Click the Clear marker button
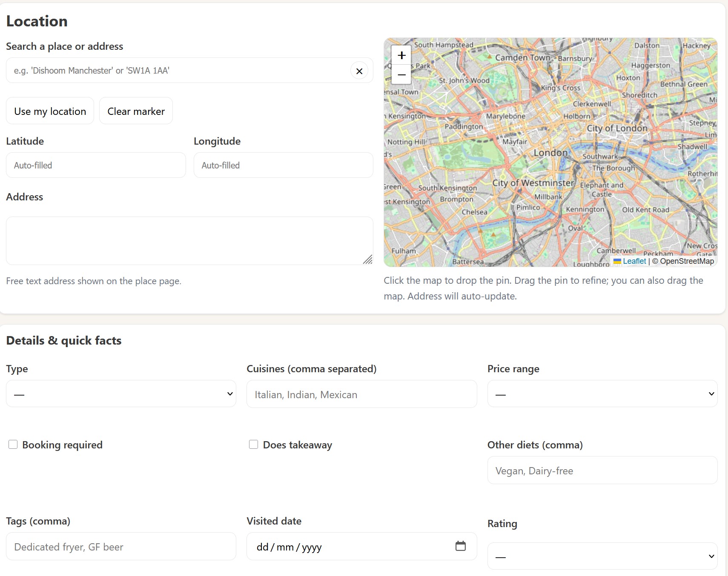The image size is (728, 576). click(136, 111)
